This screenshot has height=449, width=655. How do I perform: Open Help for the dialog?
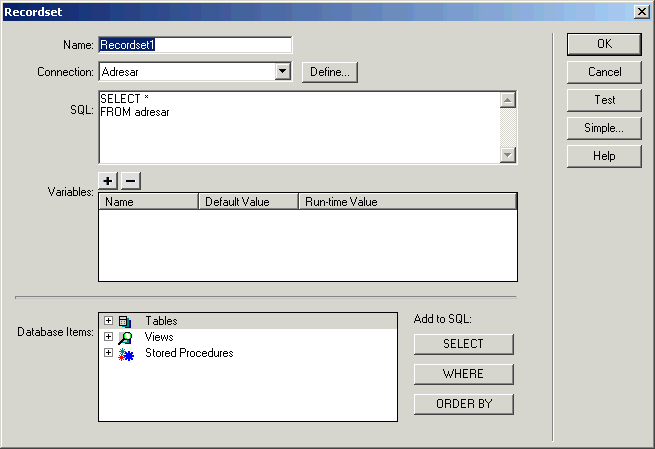coord(604,156)
